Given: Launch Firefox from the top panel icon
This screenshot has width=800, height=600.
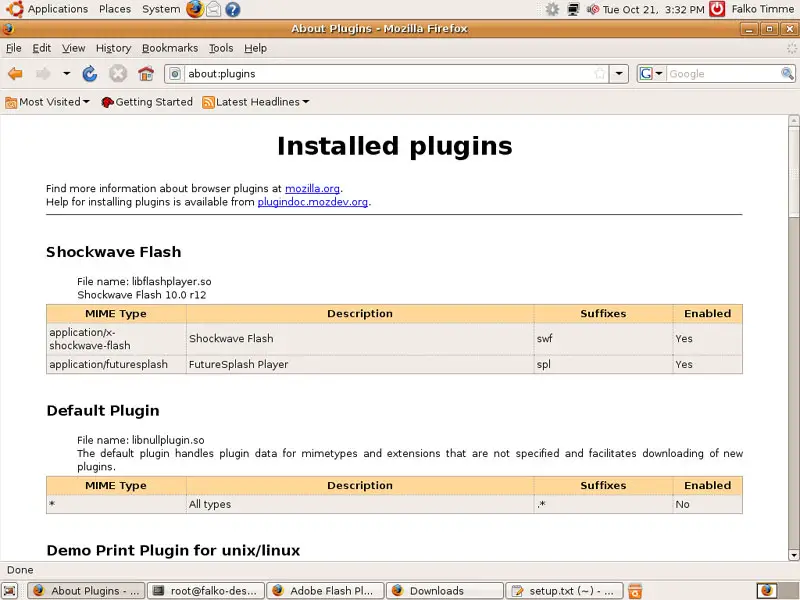Looking at the screenshot, I should point(194,9).
